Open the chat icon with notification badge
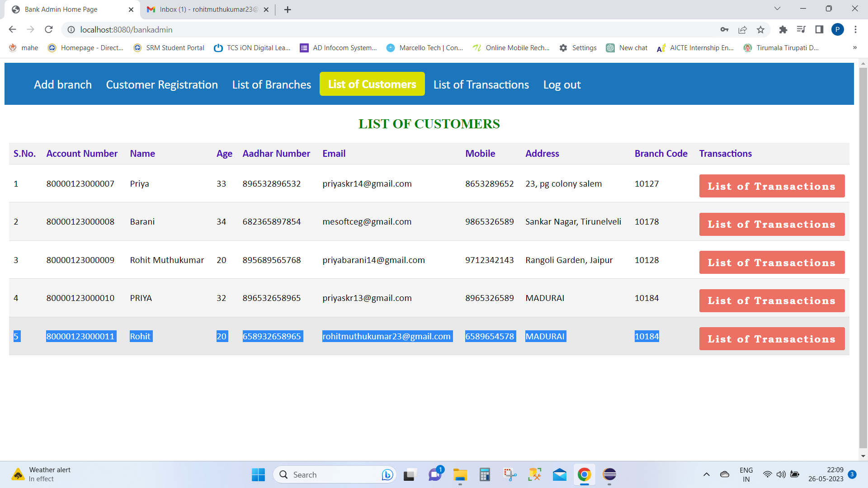 (x=434, y=474)
